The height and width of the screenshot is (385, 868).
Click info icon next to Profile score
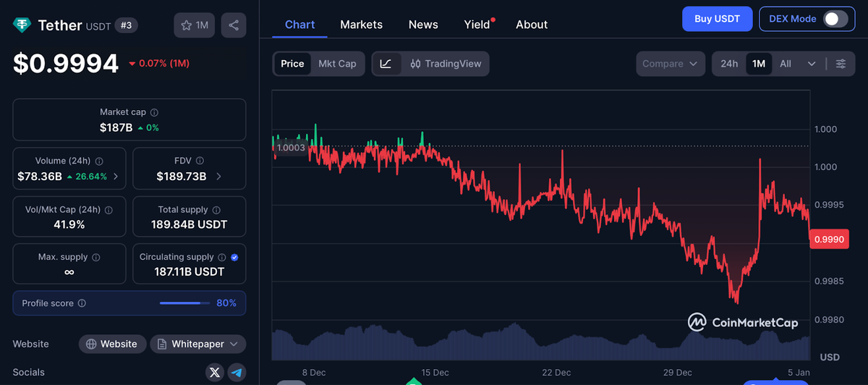(x=82, y=304)
